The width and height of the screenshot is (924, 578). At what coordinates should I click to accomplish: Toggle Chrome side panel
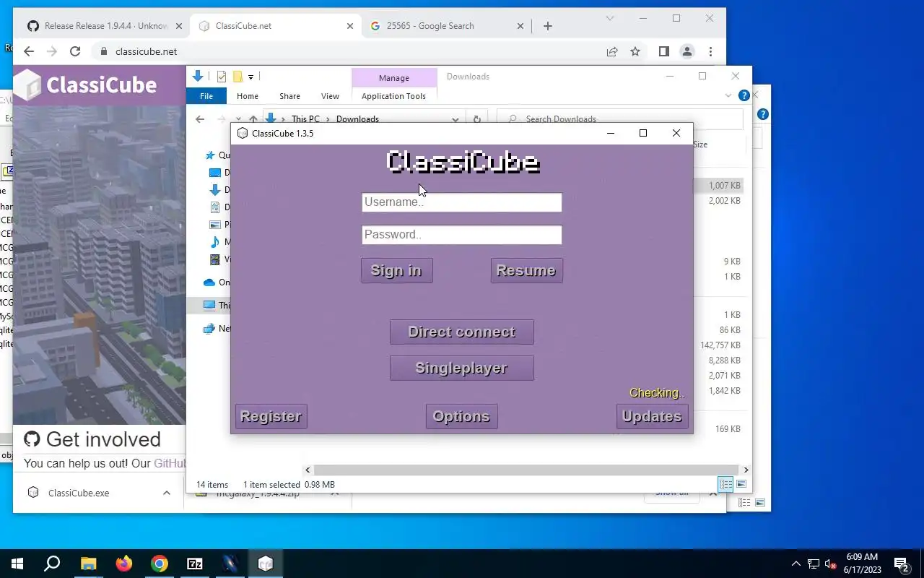[x=663, y=51]
